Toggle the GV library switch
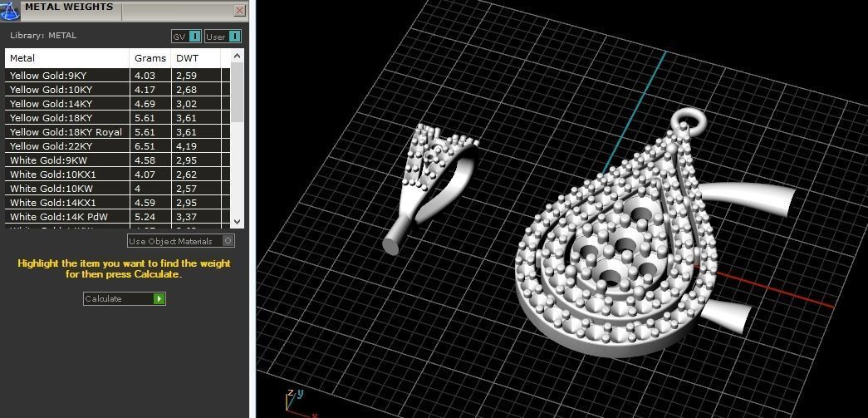Viewport: 868px width, 418px height. pyautogui.click(x=187, y=37)
